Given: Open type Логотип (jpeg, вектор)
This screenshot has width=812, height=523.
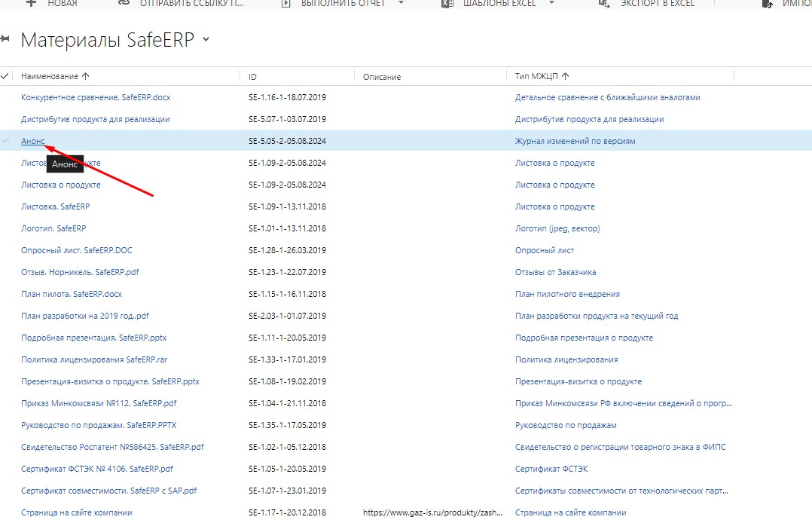Looking at the screenshot, I should tap(557, 228).
